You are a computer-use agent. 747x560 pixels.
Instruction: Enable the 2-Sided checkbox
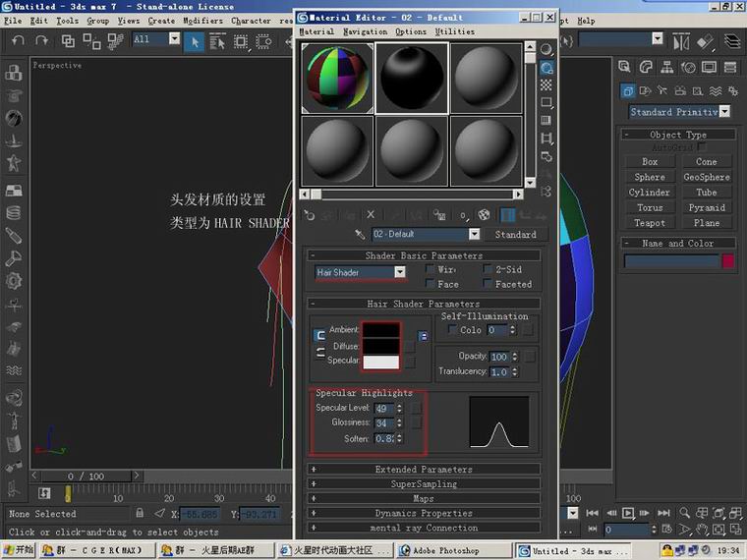pos(488,269)
